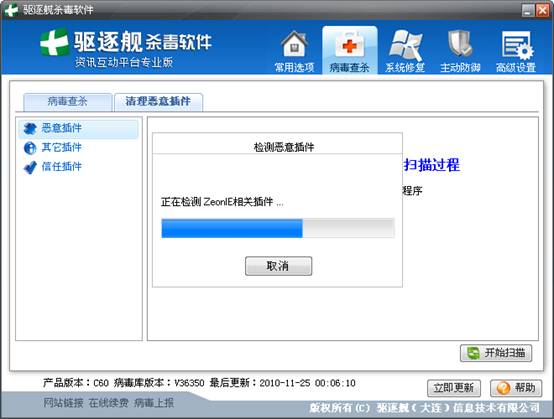Open the 网站链接 link
554x419 pixels.
[x=64, y=403]
